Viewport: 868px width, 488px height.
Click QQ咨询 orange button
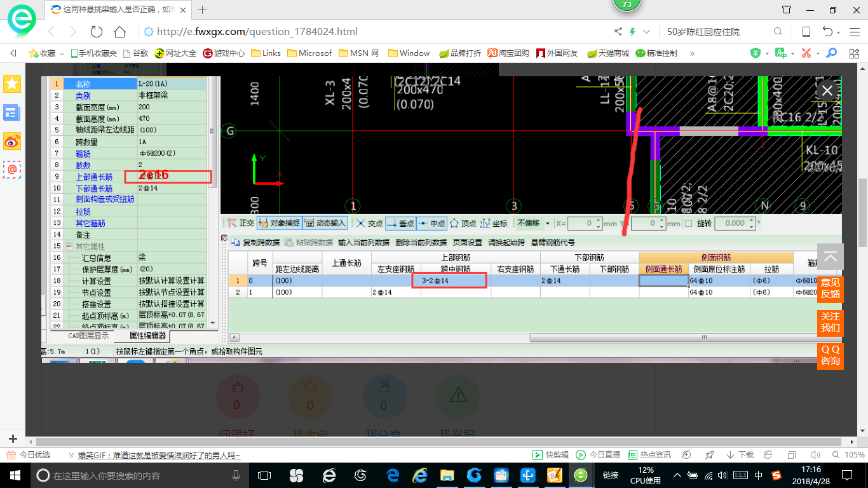tap(831, 355)
